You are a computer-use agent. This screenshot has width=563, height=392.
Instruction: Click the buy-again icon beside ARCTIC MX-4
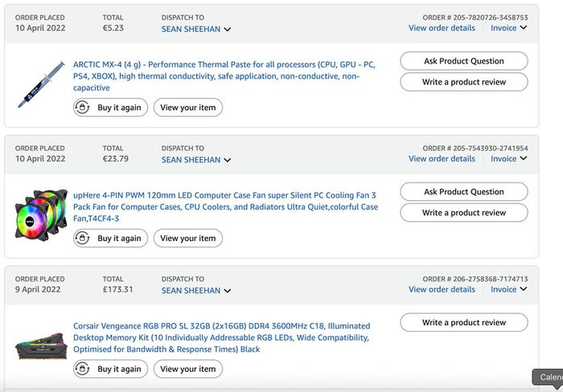click(x=82, y=107)
